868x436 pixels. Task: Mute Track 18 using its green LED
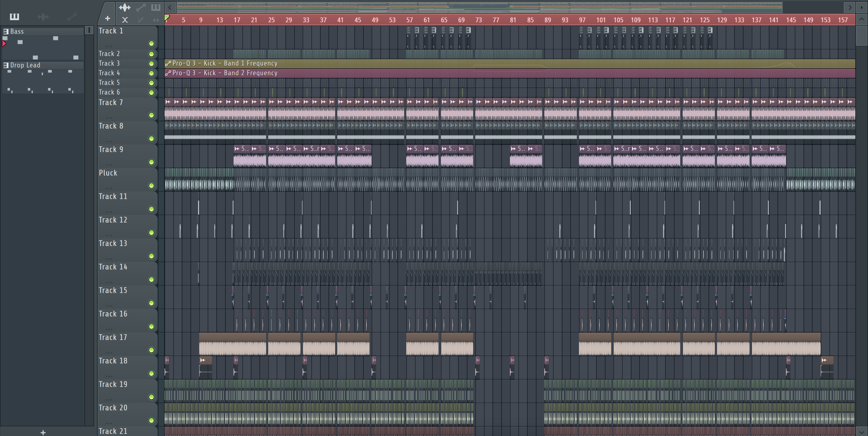pos(151,374)
